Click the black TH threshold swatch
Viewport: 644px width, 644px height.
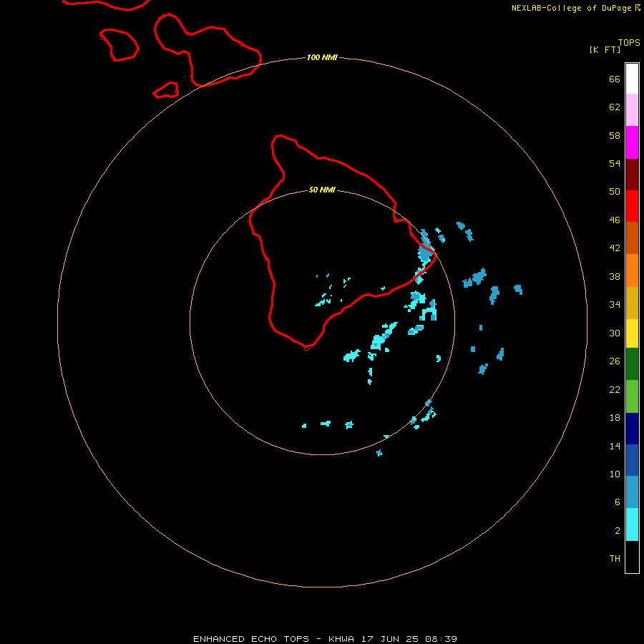632,557
